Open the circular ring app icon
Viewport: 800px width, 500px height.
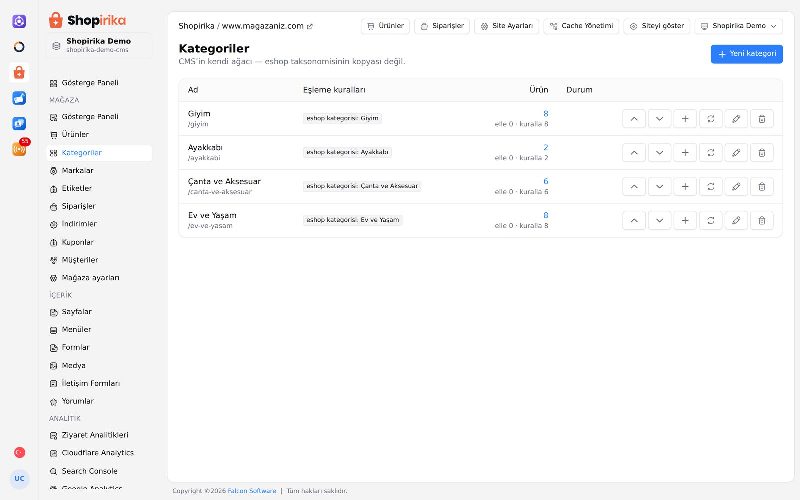click(x=19, y=46)
